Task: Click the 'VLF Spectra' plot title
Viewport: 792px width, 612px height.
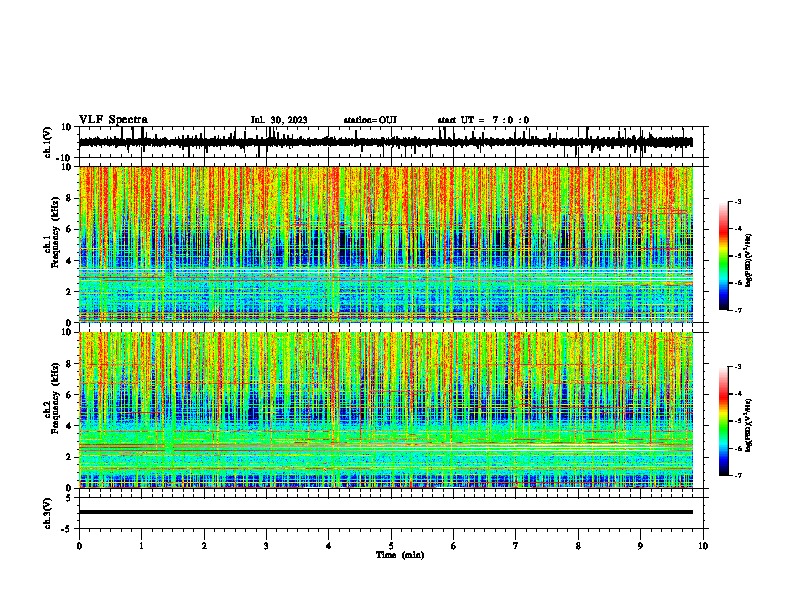Action: pos(113,120)
